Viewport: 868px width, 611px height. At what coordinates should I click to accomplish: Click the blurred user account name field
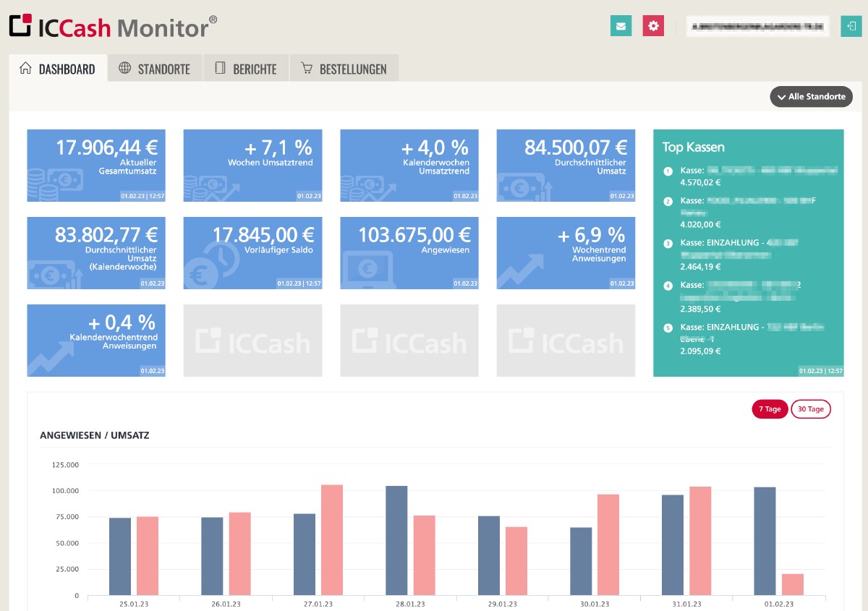pos(757,26)
